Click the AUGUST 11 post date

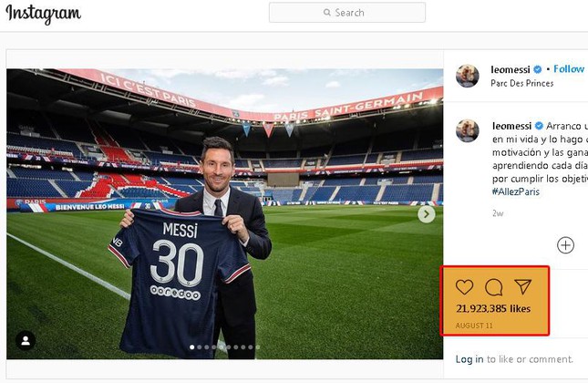coord(476,326)
